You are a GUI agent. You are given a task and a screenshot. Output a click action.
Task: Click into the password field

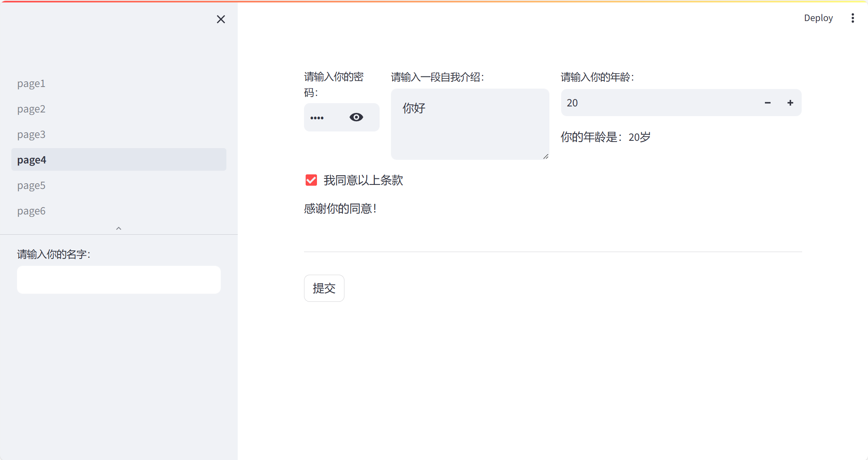[325, 117]
